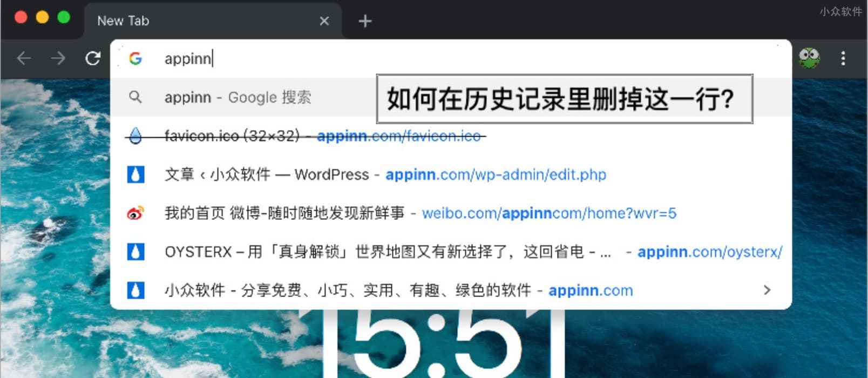Click the appinn.com/wp-admin/edit.php link text
The height and width of the screenshot is (378, 868).
pos(496,175)
